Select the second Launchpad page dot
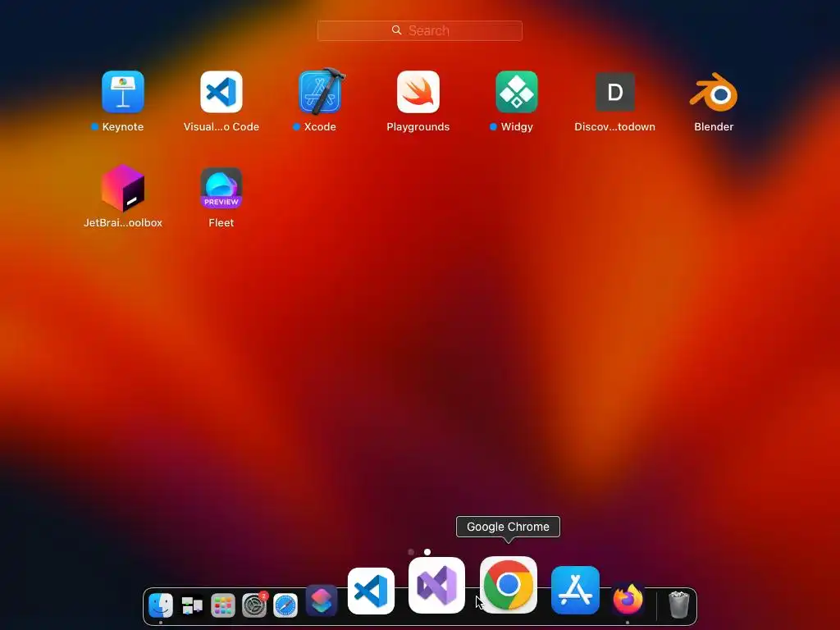 427,552
